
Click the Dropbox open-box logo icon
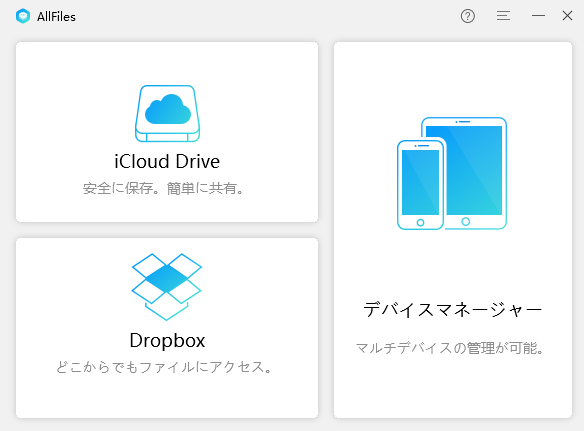click(x=166, y=287)
